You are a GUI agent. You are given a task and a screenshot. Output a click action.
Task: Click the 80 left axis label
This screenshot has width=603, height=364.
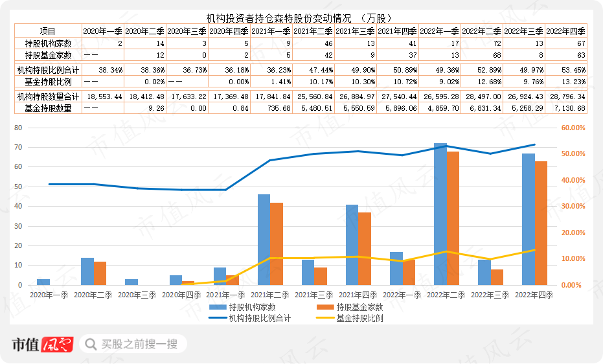click(18, 128)
